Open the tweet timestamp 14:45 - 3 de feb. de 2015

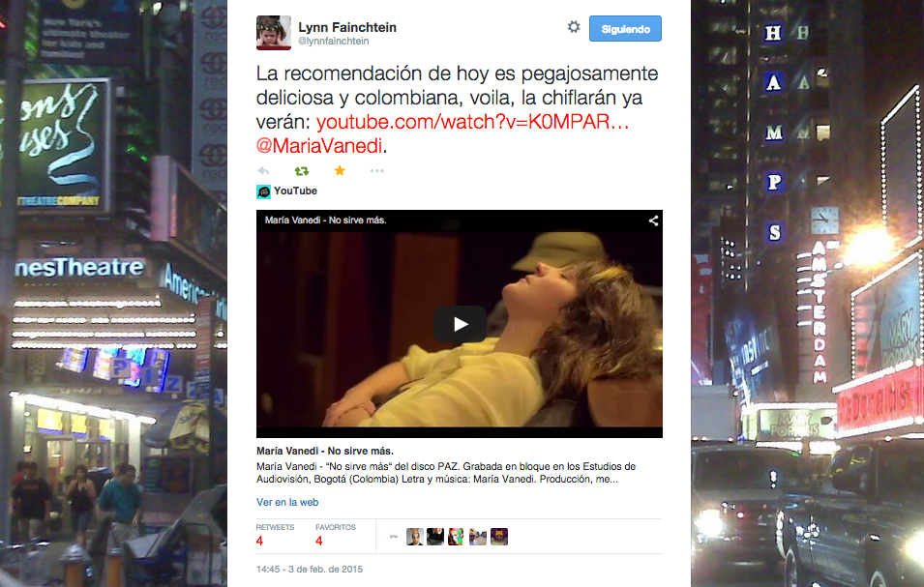tap(309, 569)
